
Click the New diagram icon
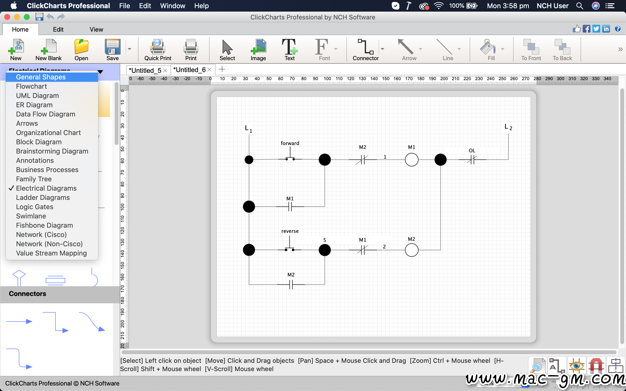[16, 50]
